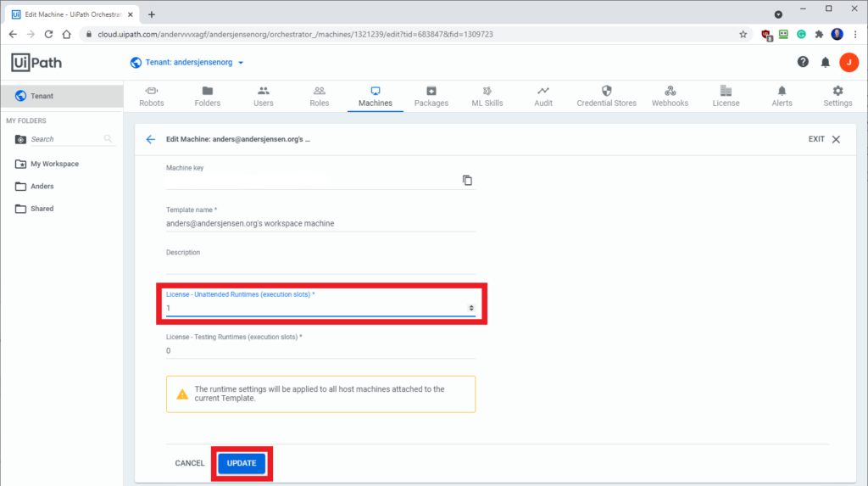This screenshot has height=486, width=868.
Task: Click the folder Search field
Action: click(x=65, y=139)
